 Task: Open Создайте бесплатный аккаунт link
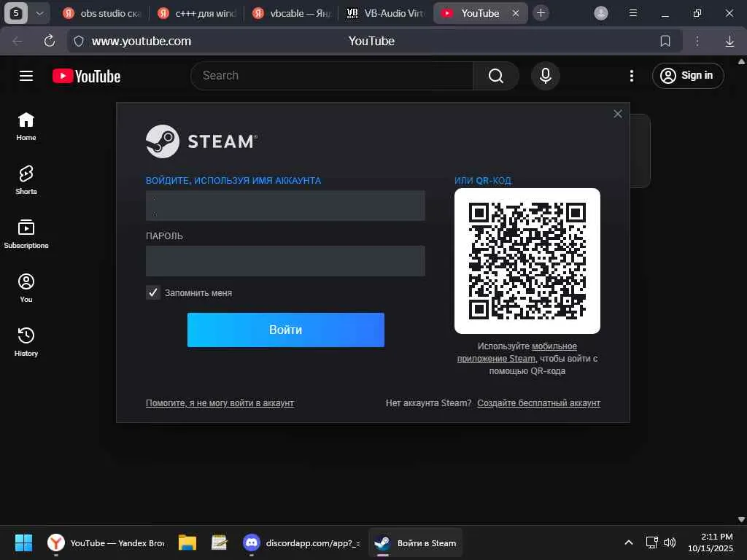539,402
